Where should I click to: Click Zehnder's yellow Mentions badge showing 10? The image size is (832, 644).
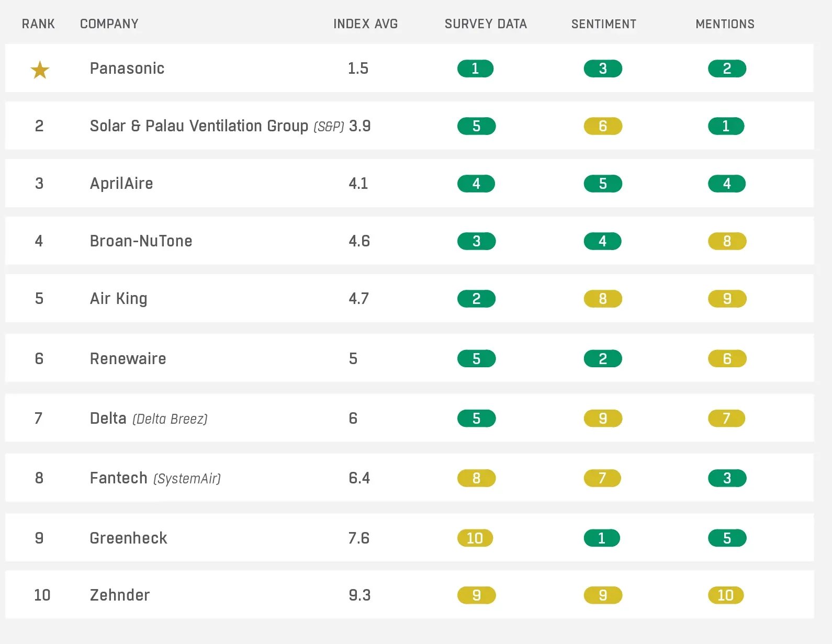(x=726, y=595)
